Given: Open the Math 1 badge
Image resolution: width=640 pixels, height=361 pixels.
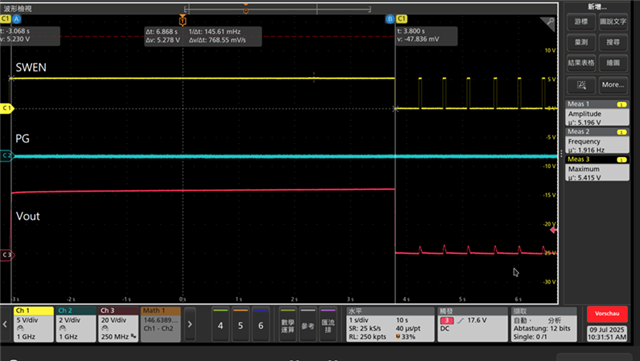Looking at the screenshot, I should pyautogui.click(x=160, y=324).
